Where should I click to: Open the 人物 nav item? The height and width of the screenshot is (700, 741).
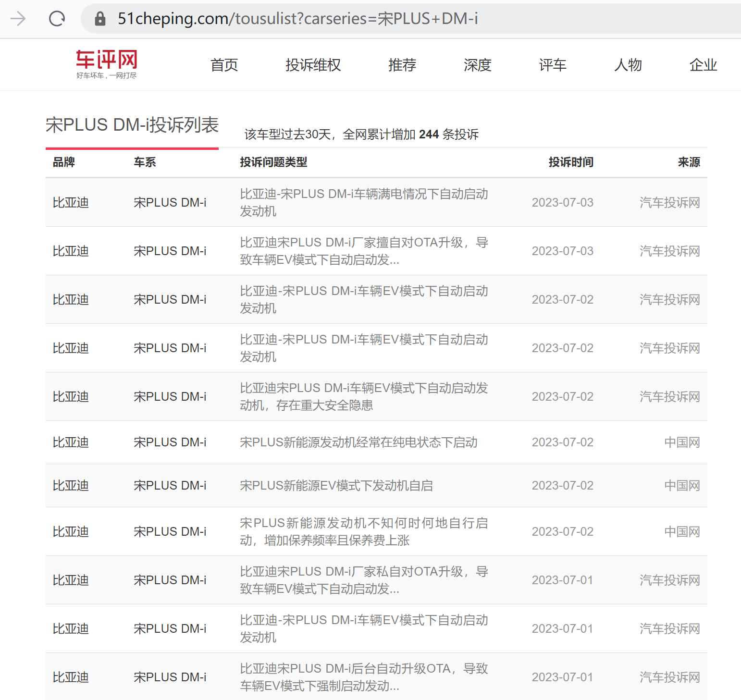(x=628, y=65)
